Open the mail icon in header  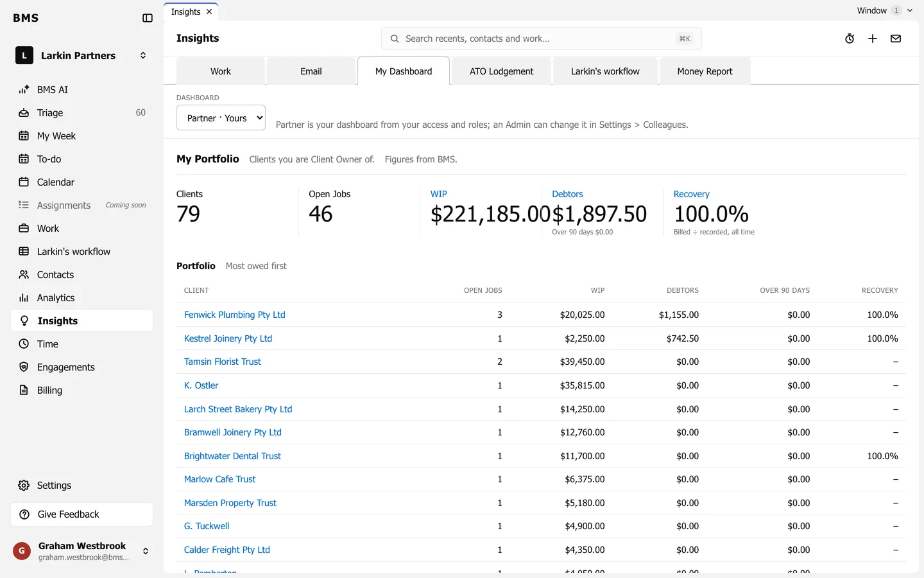pos(896,39)
